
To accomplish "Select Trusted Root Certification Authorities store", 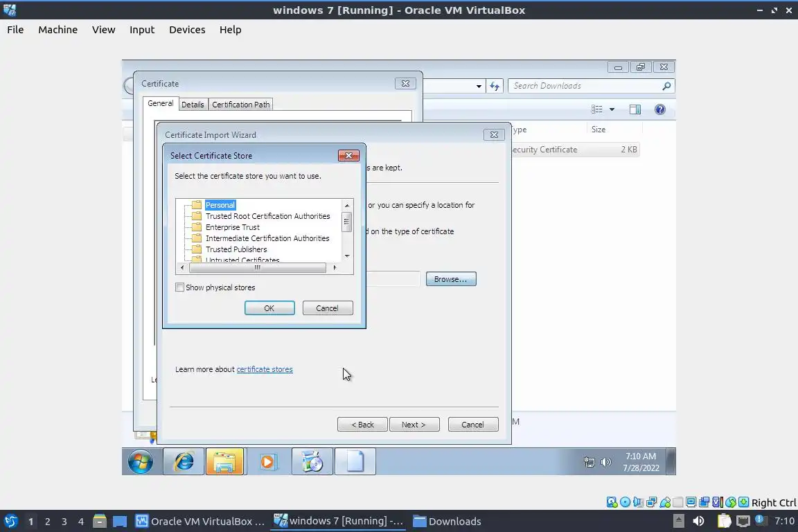I will (x=267, y=216).
